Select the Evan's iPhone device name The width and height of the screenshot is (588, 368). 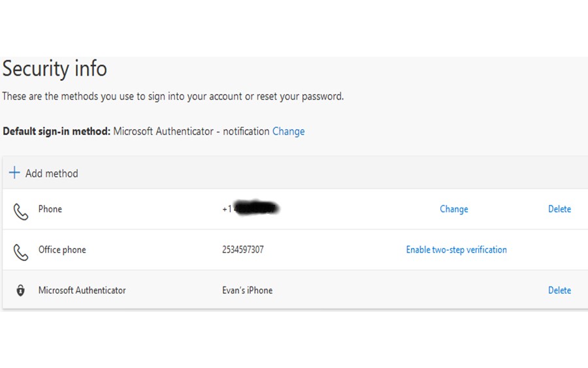pyautogui.click(x=248, y=290)
